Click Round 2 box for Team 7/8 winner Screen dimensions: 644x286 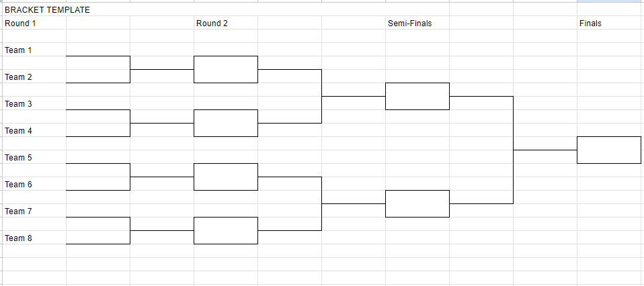coord(226,230)
